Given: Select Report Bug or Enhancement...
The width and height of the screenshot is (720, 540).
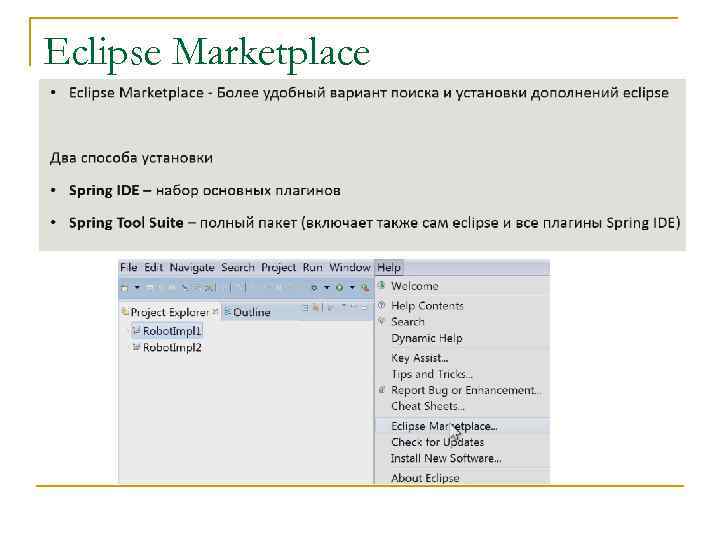Looking at the screenshot, I should point(462,390).
